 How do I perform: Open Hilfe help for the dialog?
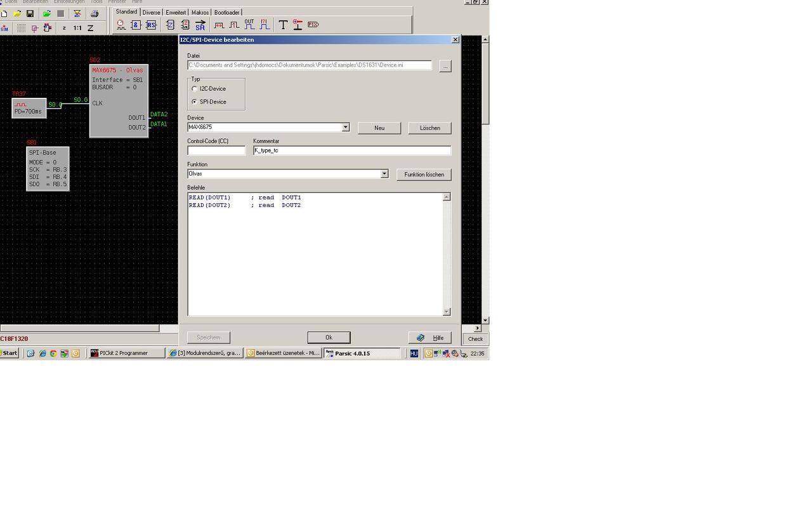429,338
